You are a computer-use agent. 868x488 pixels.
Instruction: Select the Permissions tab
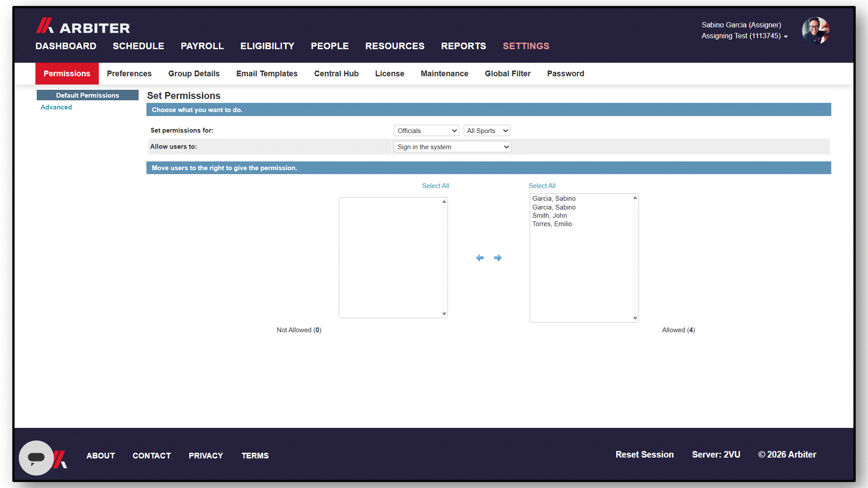coord(67,74)
